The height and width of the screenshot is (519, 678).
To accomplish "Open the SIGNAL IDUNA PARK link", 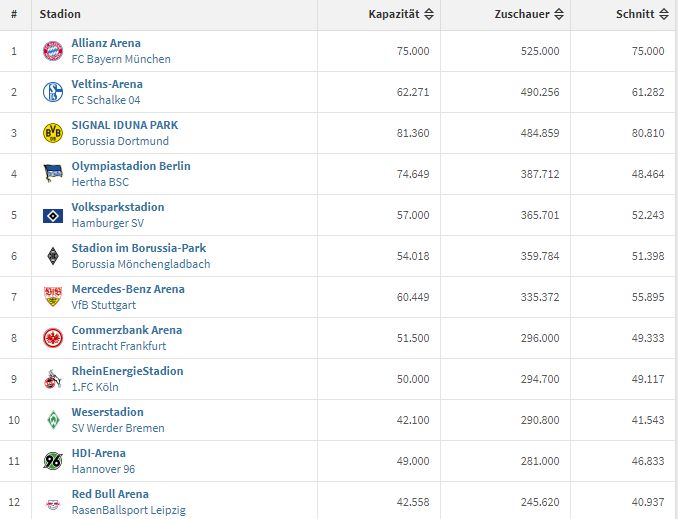I will [x=125, y=125].
